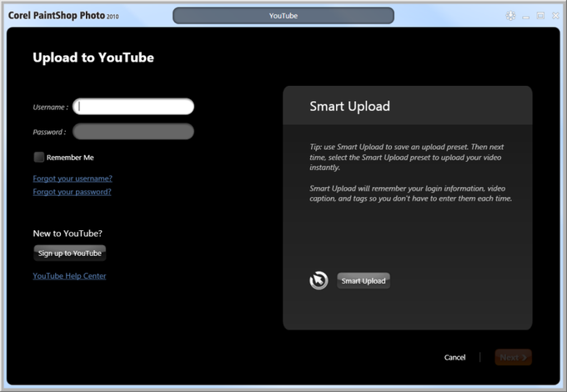Click the Smart Upload circular arrow icon
The height and width of the screenshot is (392, 567).
point(319,280)
